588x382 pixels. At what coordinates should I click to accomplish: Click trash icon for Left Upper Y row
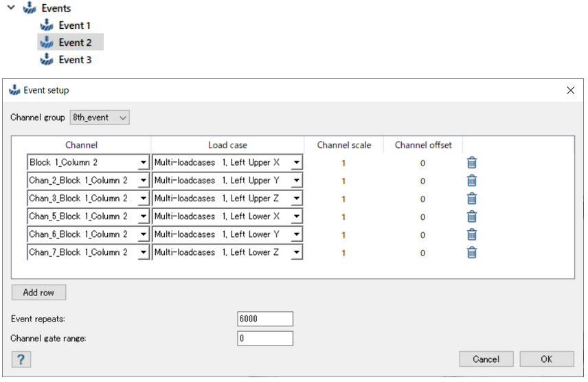click(x=472, y=181)
